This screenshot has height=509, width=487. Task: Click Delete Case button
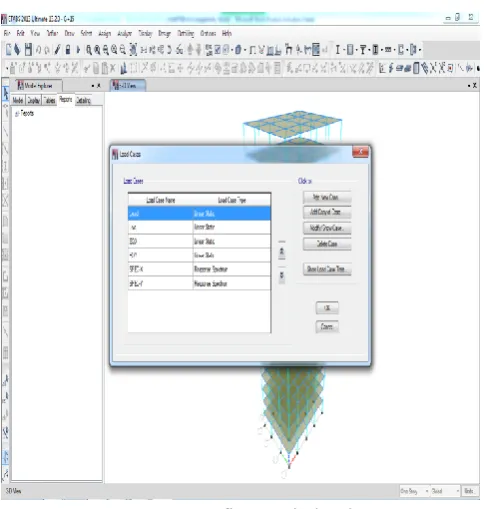click(327, 244)
